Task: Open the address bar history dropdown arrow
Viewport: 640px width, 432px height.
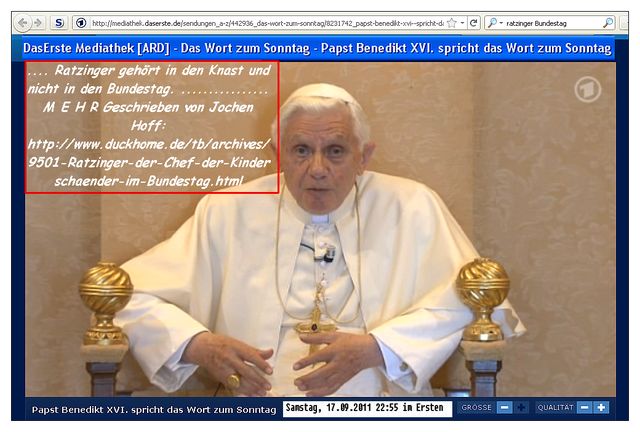Action: point(462,23)
